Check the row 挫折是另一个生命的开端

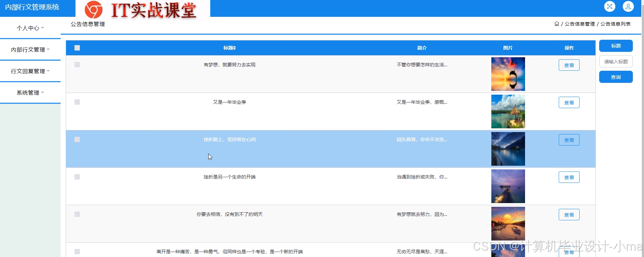tap(77, 177)
